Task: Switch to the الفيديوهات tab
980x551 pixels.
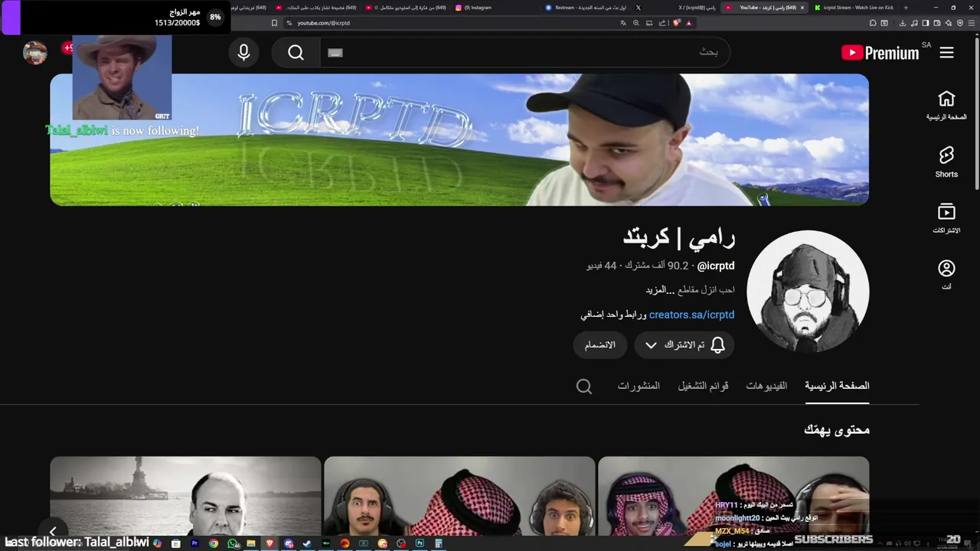Action: 766,386
